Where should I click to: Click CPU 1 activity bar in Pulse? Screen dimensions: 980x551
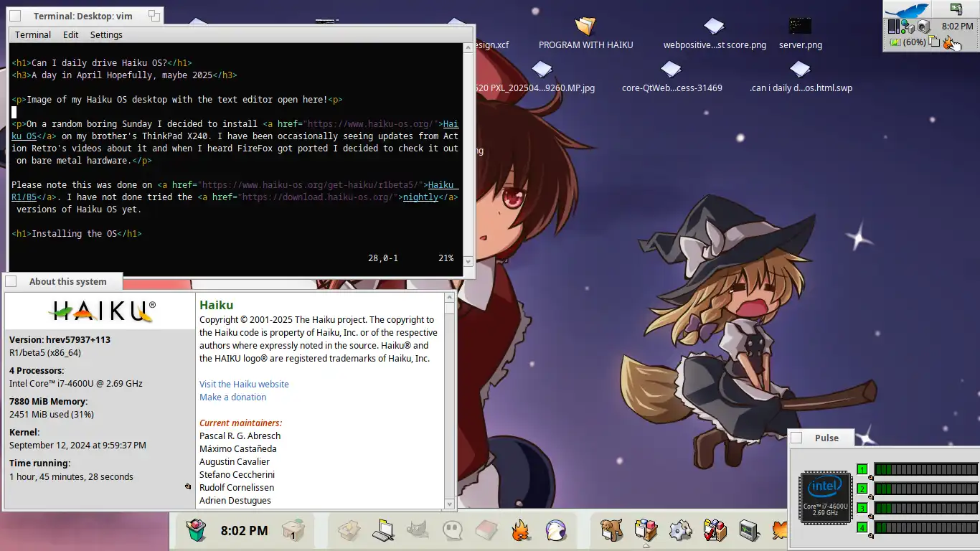pyautogui.click(x=925, y=469)
